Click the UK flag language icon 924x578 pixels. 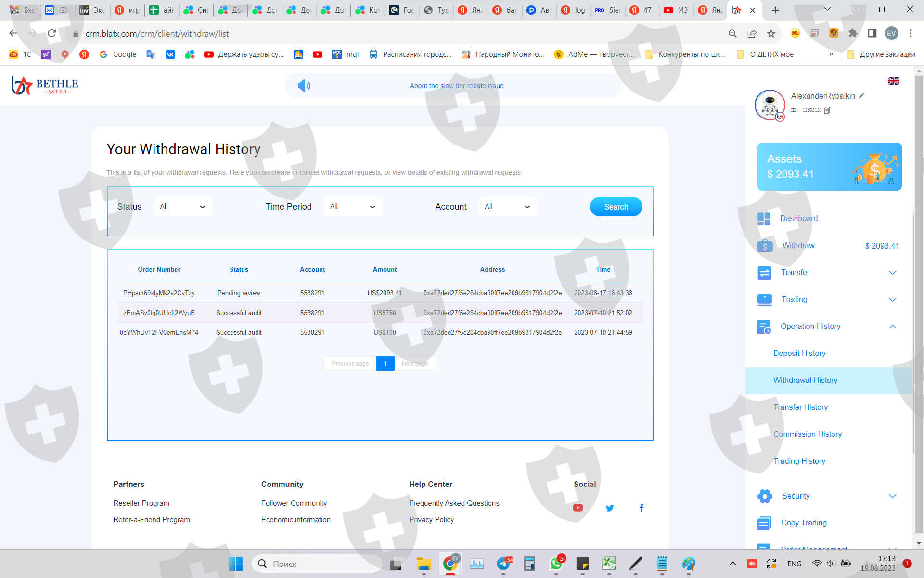click(x=893, y=81)
